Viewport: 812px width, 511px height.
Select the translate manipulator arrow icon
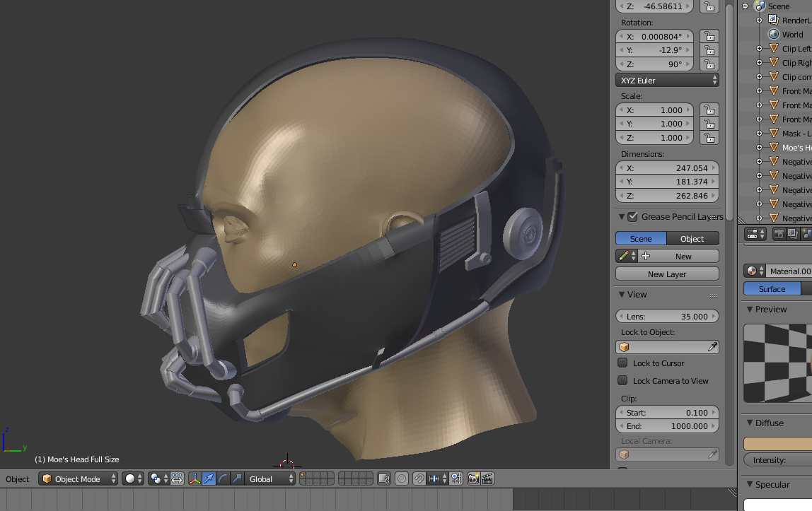[x=209, y=479]
